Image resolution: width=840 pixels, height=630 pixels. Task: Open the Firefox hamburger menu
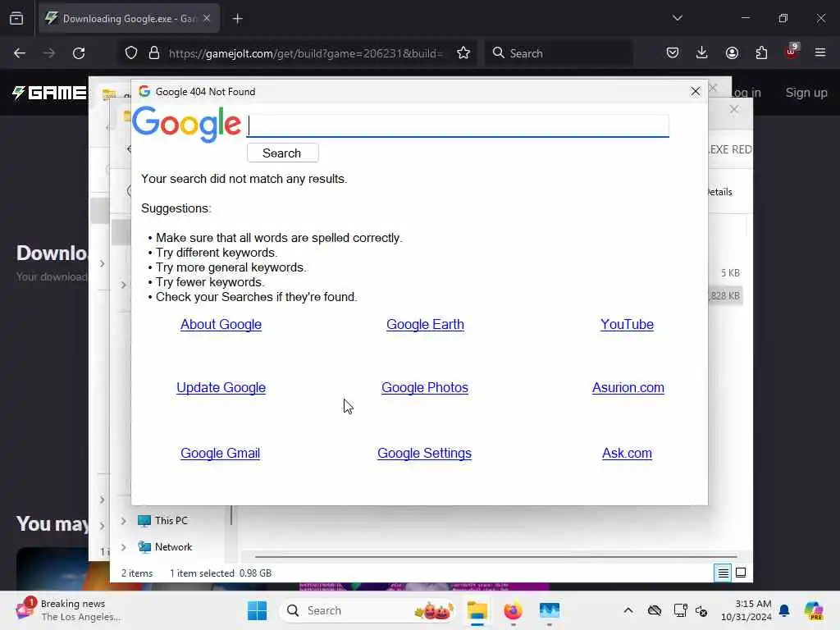point(820,53)
